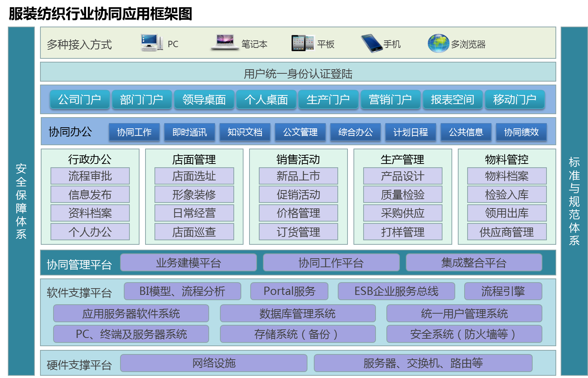
Task: Select the 个人办公 item
Action: coord(90,232)
